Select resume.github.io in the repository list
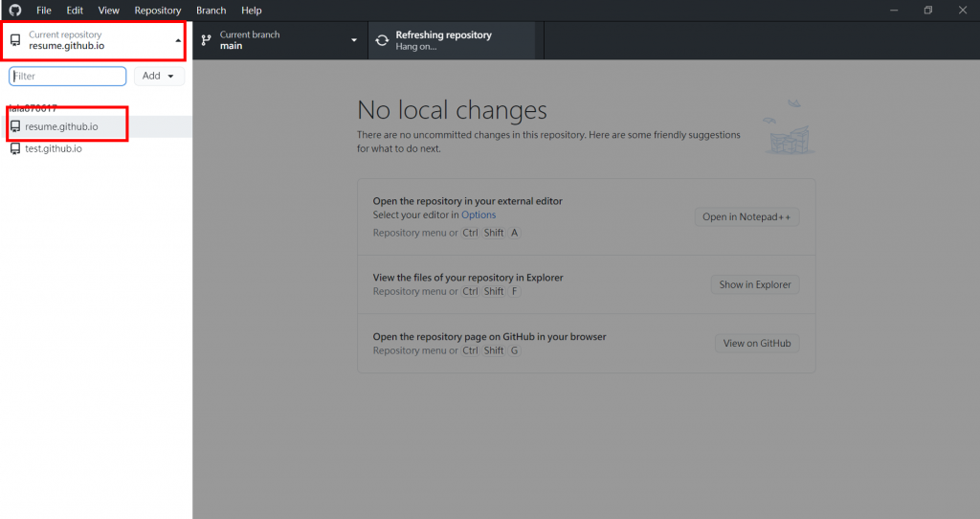Image resolution: width=980 pixels, height=519 pixels. point(97,126)
